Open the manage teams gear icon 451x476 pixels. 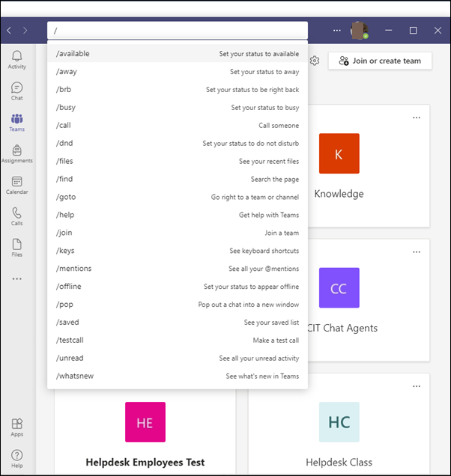315,61
